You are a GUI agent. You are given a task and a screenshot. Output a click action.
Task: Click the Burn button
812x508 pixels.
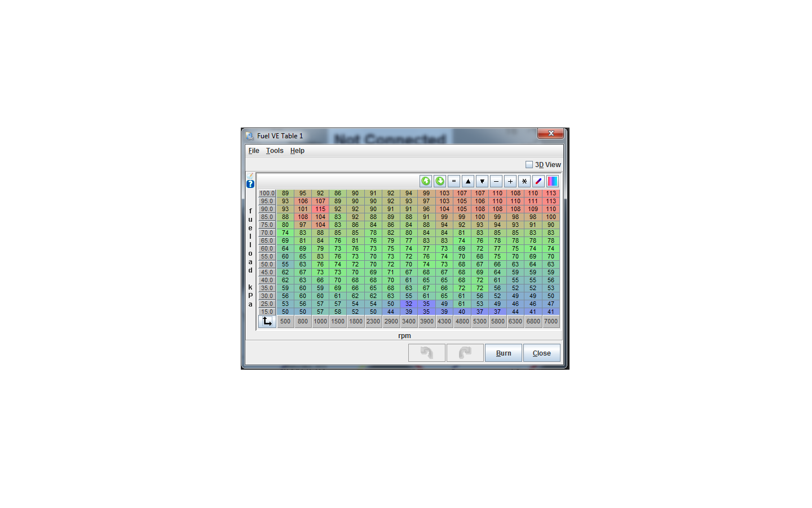(503, 352)
